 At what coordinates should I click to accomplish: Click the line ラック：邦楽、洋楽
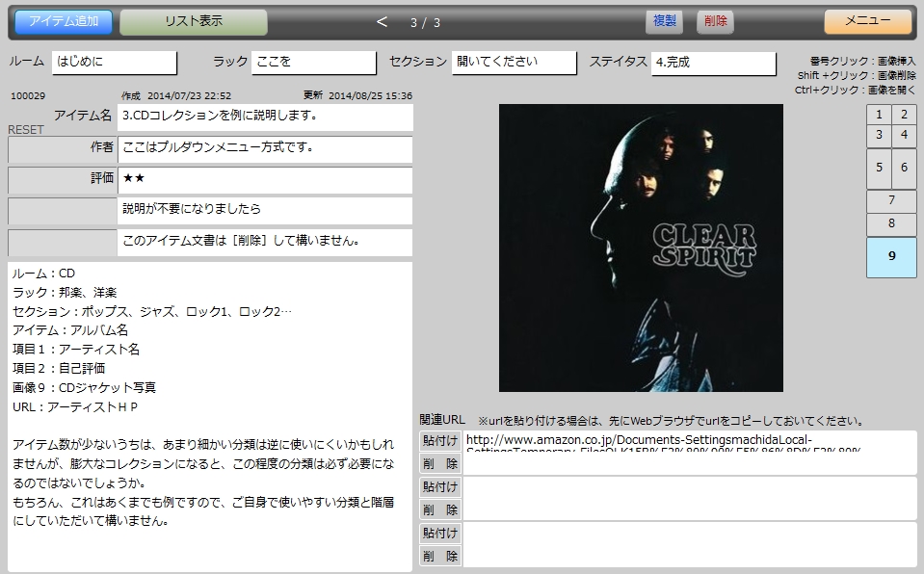coord(65,293)
